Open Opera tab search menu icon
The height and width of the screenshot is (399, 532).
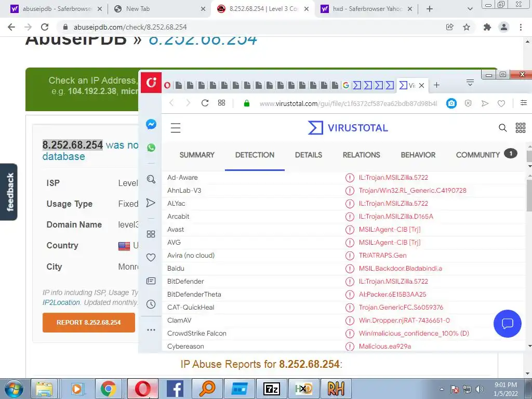470,83
